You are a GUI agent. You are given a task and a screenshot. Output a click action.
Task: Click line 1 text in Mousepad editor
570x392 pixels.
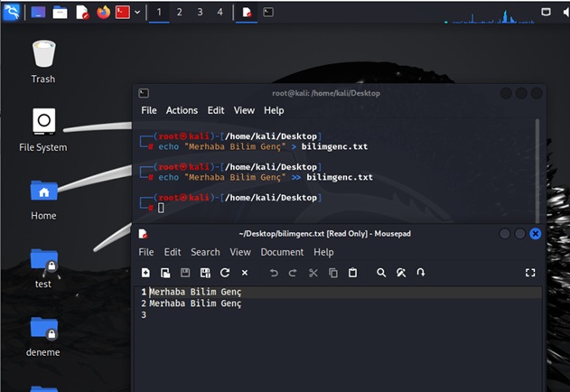pyautogui.click(x=195, y=292)
